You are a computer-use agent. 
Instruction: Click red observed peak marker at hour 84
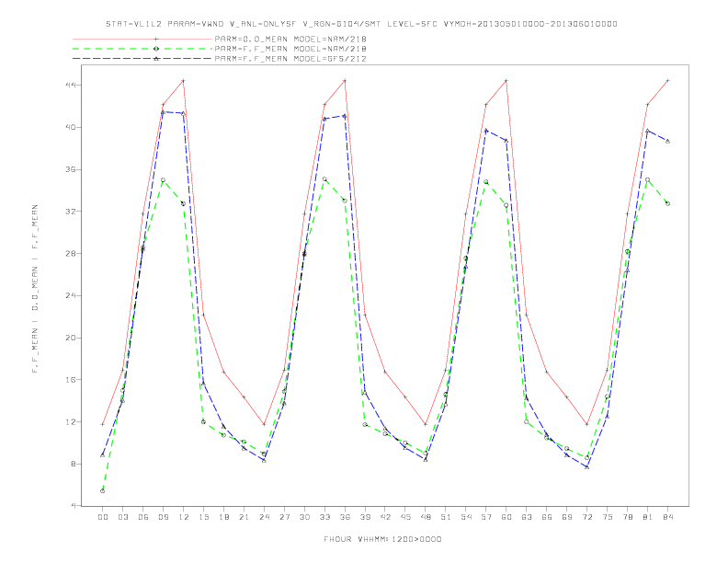point(667,81)
